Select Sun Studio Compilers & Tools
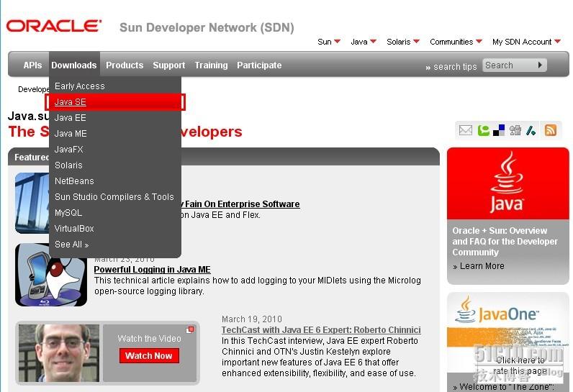This screenshot has width=573, height=392. click(x=115, y=197)
